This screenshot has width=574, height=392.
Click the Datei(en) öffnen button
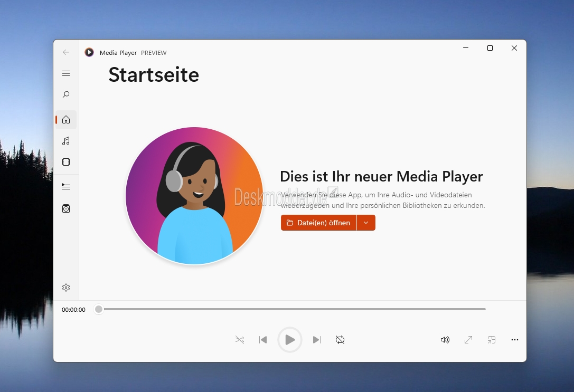pos(318,223)
